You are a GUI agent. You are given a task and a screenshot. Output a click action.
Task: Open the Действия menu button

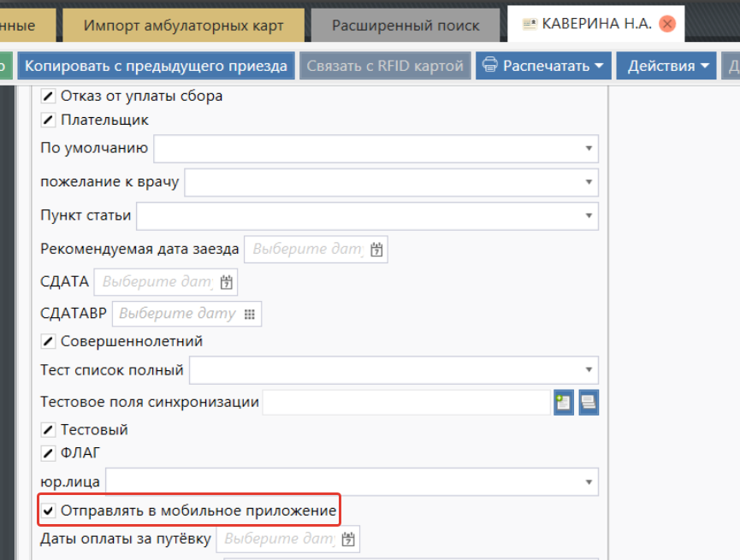(668, 66)
